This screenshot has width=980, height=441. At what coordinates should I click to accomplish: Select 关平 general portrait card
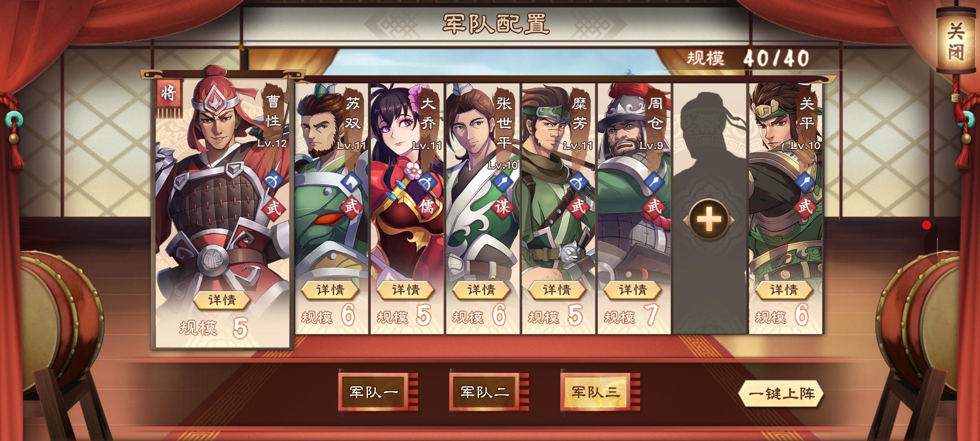[785, 208]
